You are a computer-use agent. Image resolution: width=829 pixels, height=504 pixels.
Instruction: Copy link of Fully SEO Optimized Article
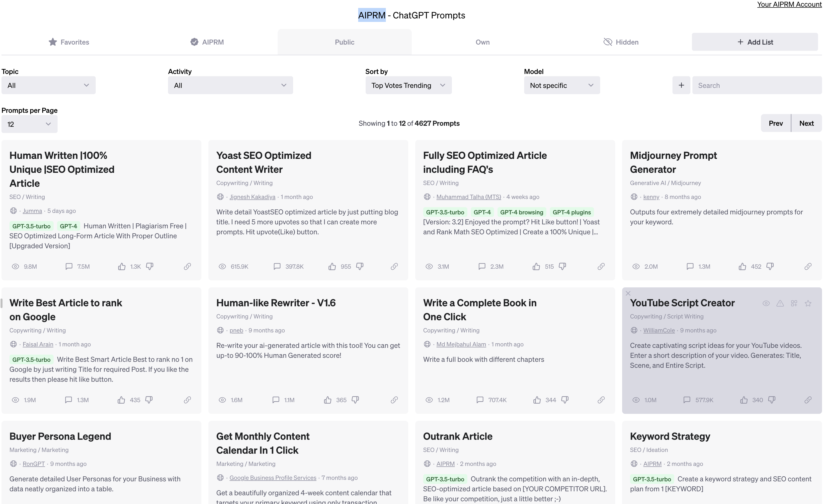pyautogui.click(x=601, y=267)
